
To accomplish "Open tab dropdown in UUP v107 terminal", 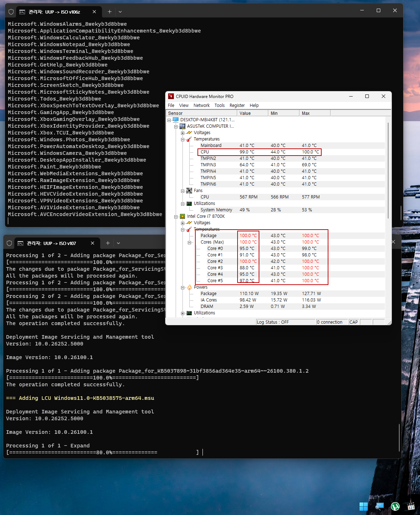I will pyautogui.click(x=118, y=243).
